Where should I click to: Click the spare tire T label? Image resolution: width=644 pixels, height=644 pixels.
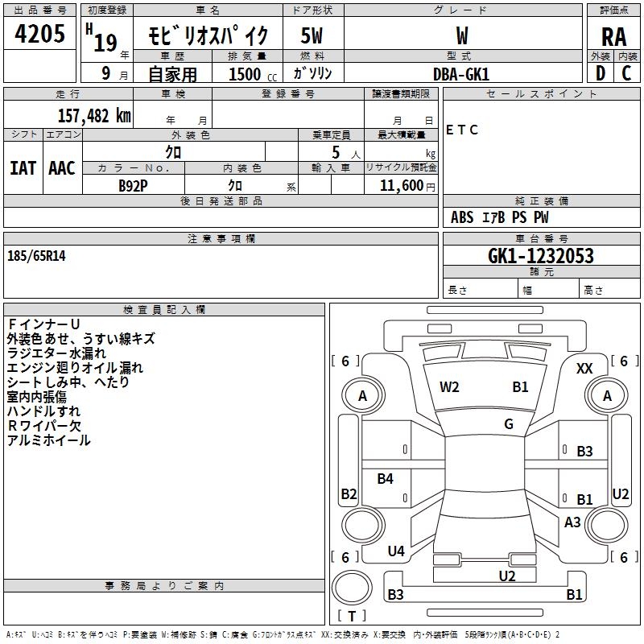[352, 616]
